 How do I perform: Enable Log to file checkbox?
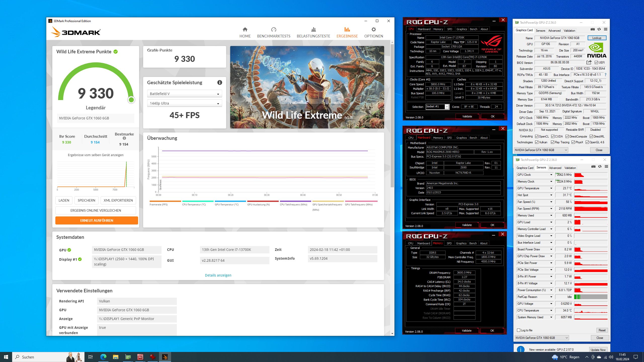pos(518,330)
